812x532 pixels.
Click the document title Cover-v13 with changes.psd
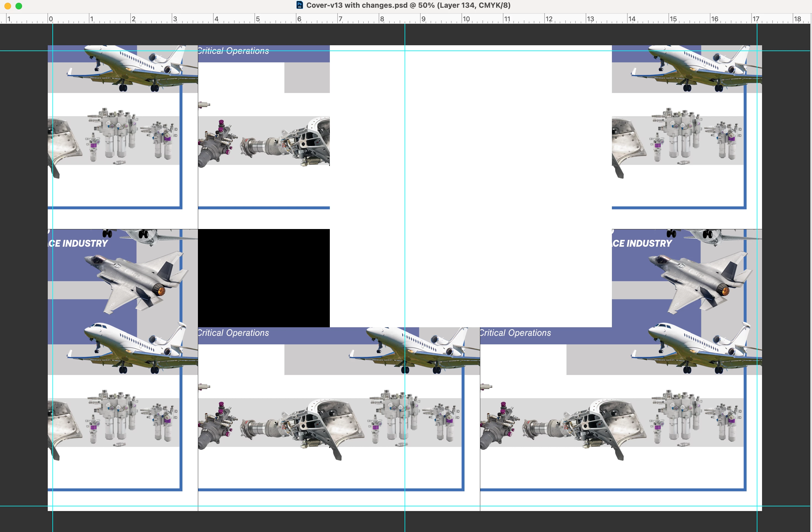coord(357,5)
